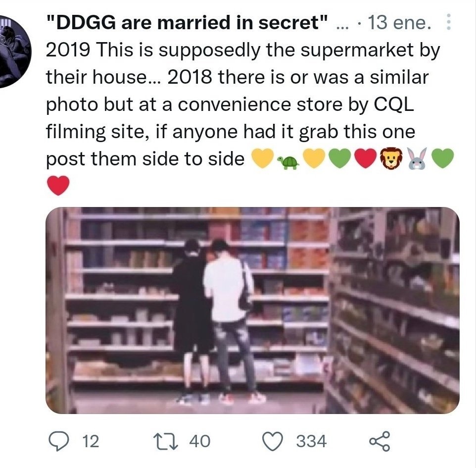Screen dimensions: 476x468
Task: Click the last green heart emoji on the emoji row
Action: (443, 158)
